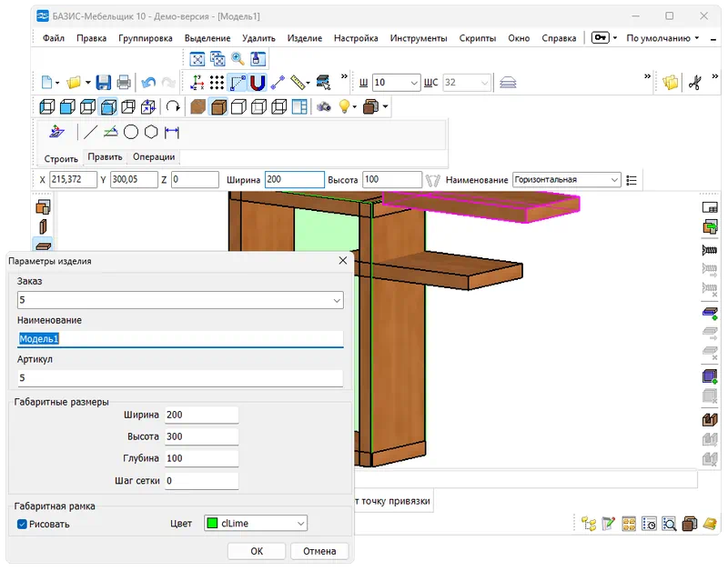Expand the toolbar overflow chevron after camera-move icon
Viewport: 728px width, 571px height.
[x=344, y=76]
